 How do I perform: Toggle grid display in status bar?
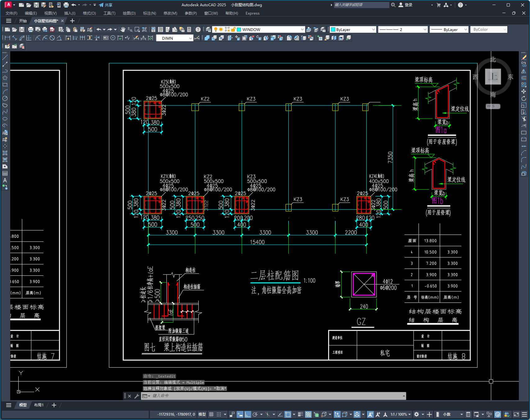(x=211, y=414)
